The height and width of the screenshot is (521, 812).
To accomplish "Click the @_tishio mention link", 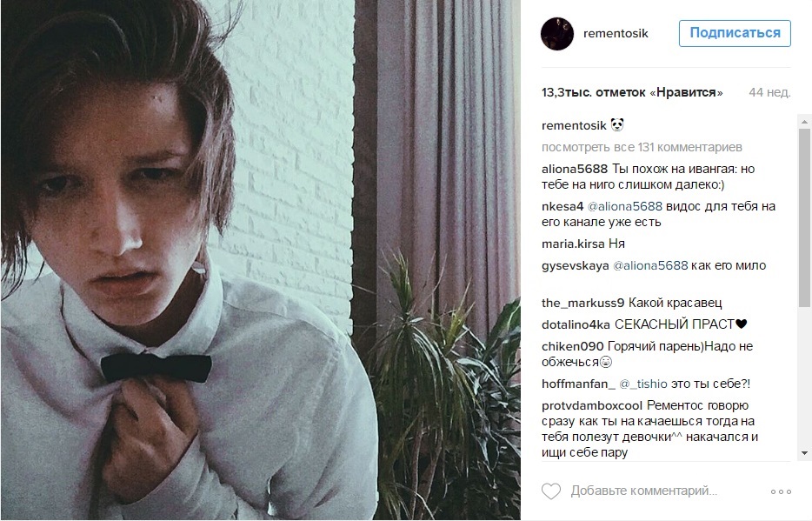I will point(643,384).
